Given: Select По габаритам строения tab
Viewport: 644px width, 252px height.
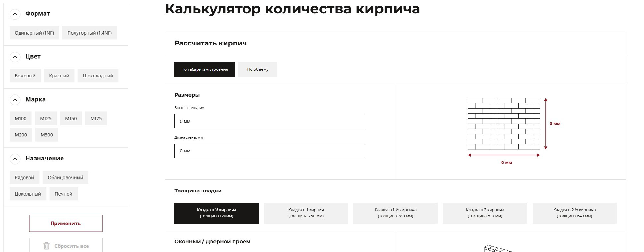Looking at the screenshot, I should point(204,69).
